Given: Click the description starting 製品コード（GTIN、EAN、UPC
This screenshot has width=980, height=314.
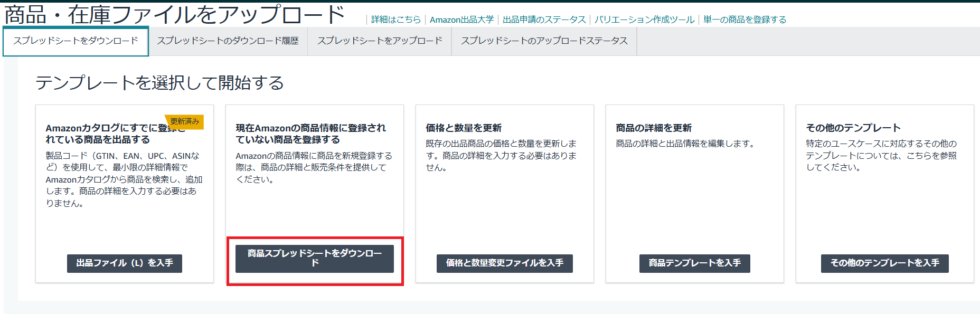Looking at the screenshot, I should 124,179.
